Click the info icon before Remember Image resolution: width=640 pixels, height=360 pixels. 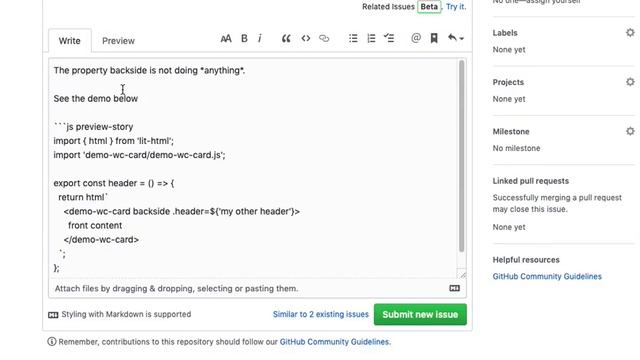pyautogui.click(x=52, y=342)
